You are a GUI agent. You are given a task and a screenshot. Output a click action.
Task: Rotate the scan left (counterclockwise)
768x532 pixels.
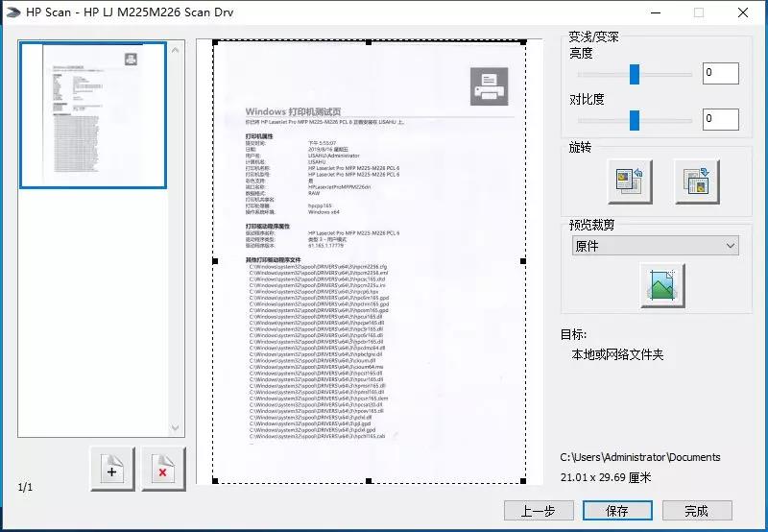[630, 181]
